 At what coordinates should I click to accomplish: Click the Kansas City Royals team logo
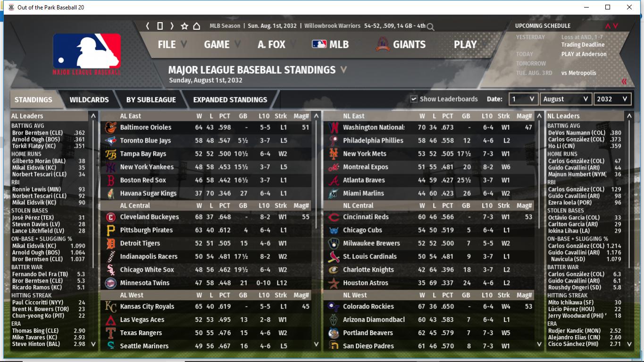click(x=110, y=307)
